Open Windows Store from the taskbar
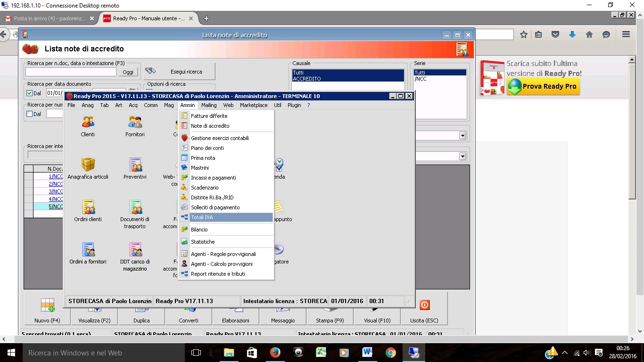The width and height of the screenshot is (644, 362). click(x=252, y=353)
